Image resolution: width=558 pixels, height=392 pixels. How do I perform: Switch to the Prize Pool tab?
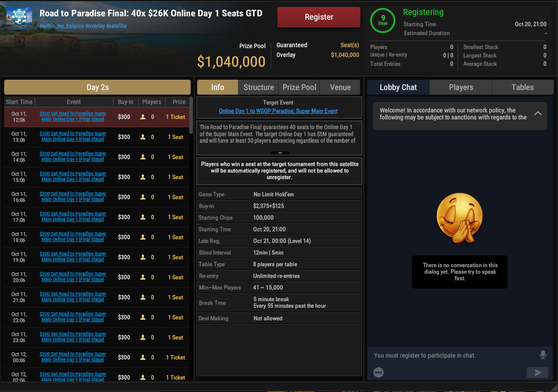[299, 87]
